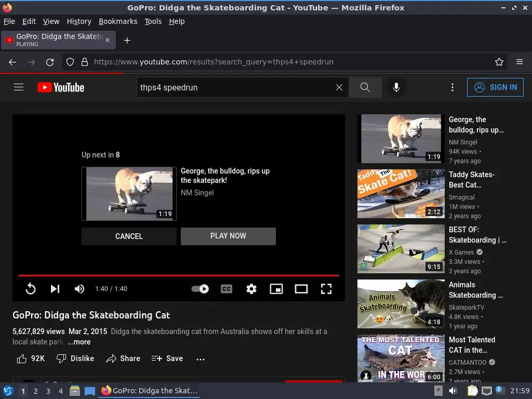Toggle closed captions in the player
This screenshot has height=399, width=532.
point(227,289)
